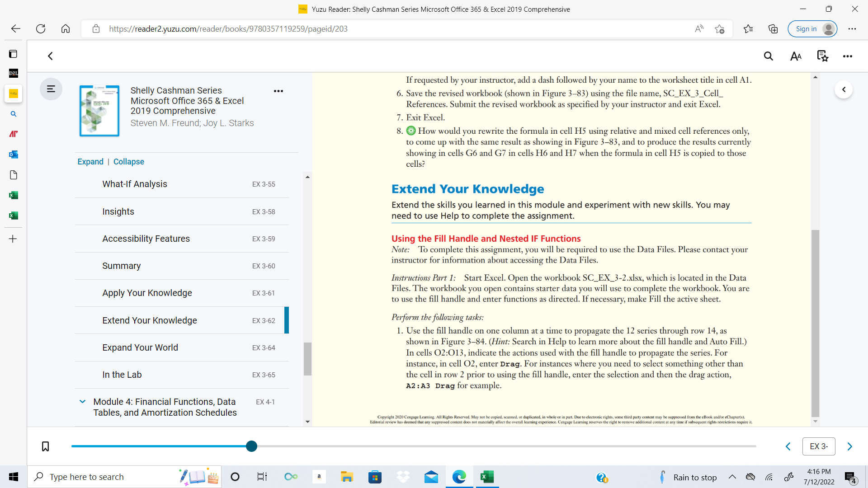Open Module 4: Financial Functions entry
The height and width of the screenshot is (488, 868).
tap(165, 407)
